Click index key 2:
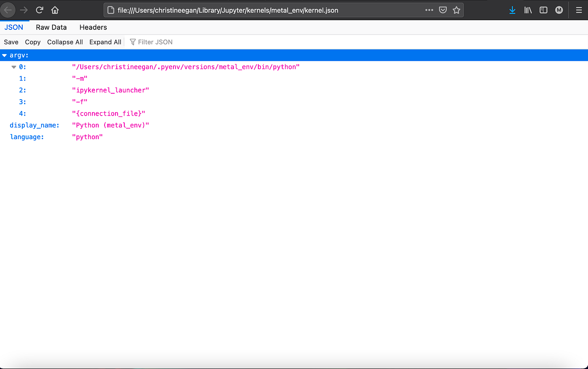The height and width of the screenshot is (369, 588). 23,90
